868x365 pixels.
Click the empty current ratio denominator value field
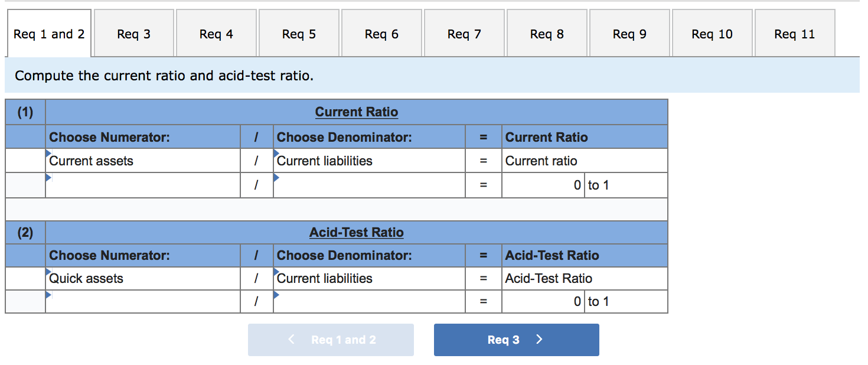tap(368, 185)
